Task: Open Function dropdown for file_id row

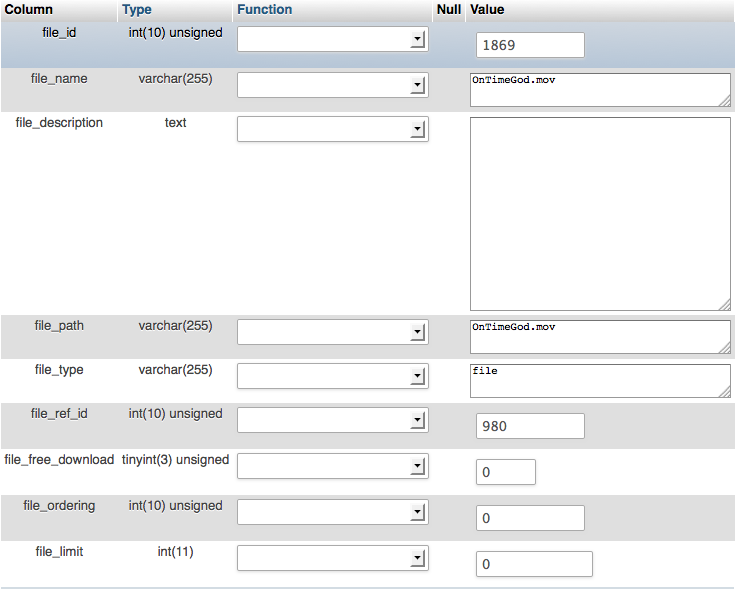Action: [x=333, y=39]
